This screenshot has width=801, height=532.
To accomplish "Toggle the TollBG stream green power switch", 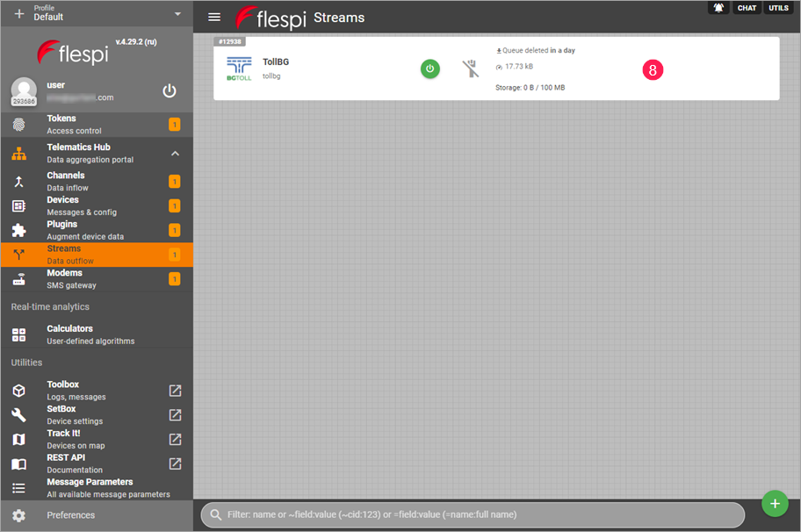I will pos(429,69).
